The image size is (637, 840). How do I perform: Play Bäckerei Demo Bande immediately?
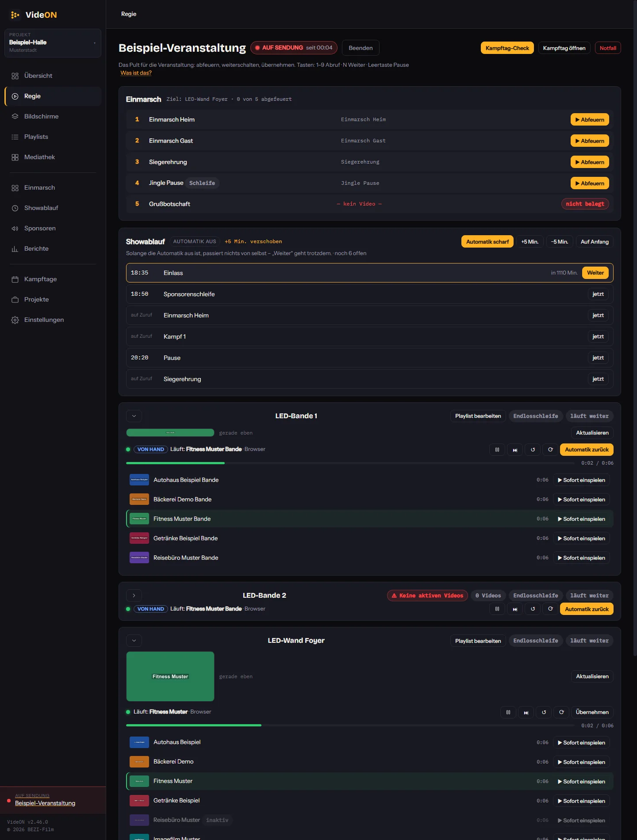(581, 500)
